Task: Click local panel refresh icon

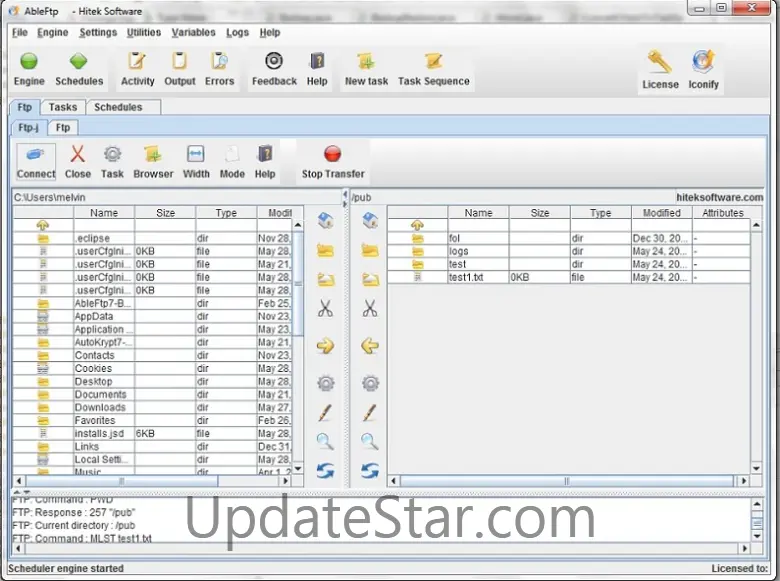Action: [x=325, y=470]
